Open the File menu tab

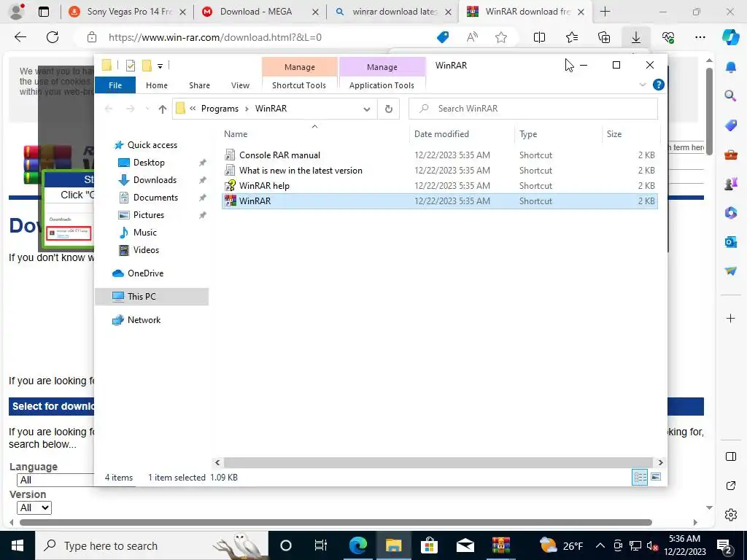[115, 85]
